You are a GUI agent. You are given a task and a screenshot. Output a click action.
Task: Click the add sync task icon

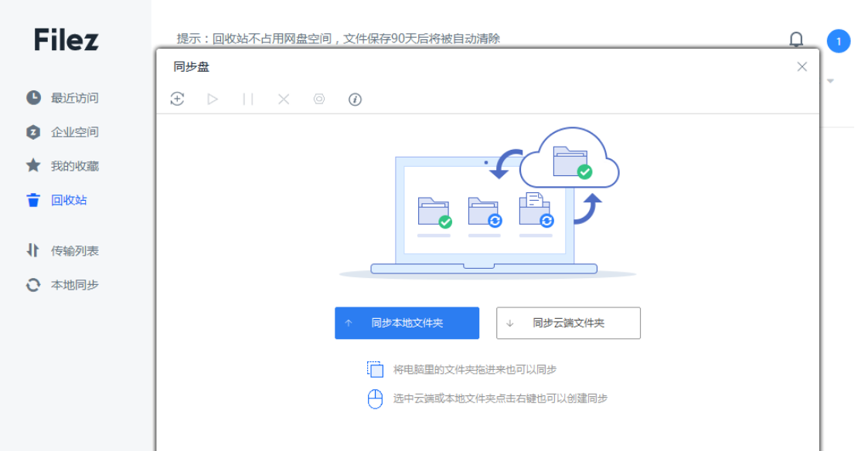[x=177, y=99]
